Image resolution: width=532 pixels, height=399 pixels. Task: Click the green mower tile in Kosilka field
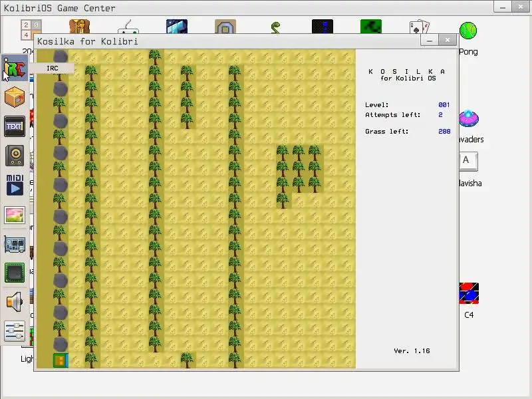[x=61, y=360]
